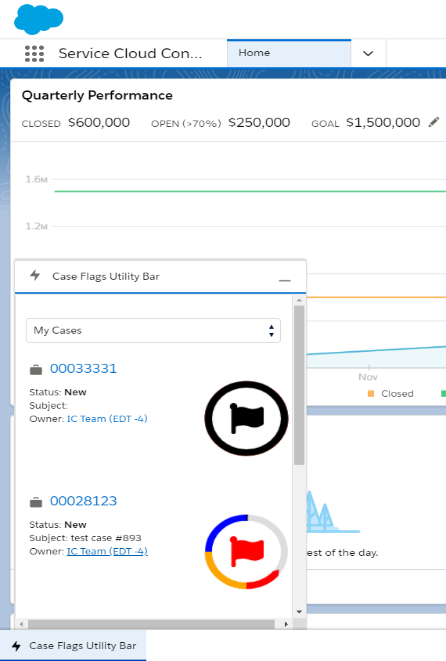Click the OPEN $250,000 value
This screenshot has height=661, width=446.
click(259, 123)
